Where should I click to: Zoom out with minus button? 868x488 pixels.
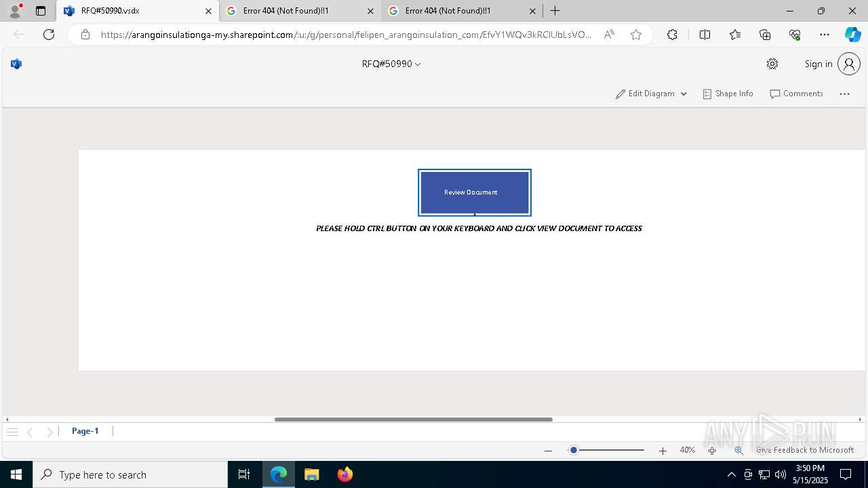tap(549, 451)
